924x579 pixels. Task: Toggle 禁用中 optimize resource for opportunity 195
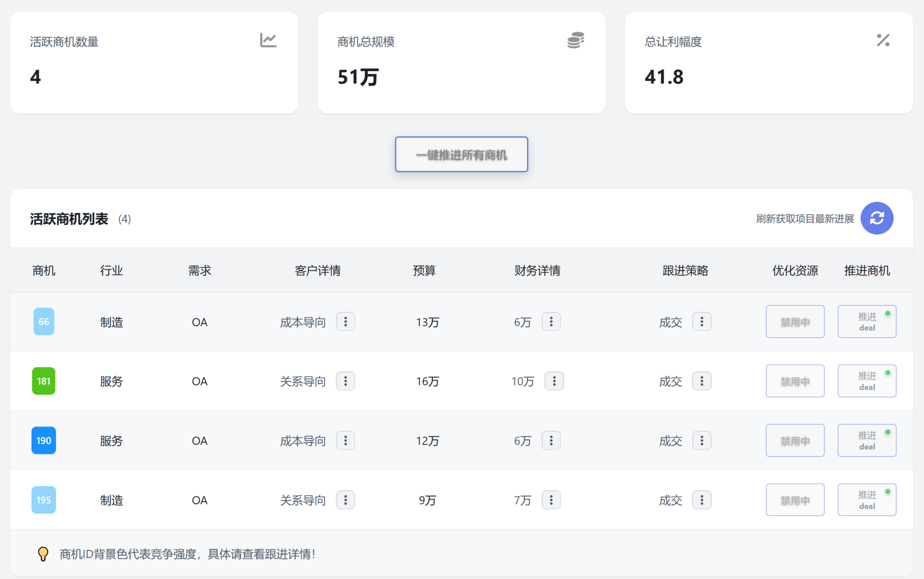pyautogui.click(x=795, y=500)
